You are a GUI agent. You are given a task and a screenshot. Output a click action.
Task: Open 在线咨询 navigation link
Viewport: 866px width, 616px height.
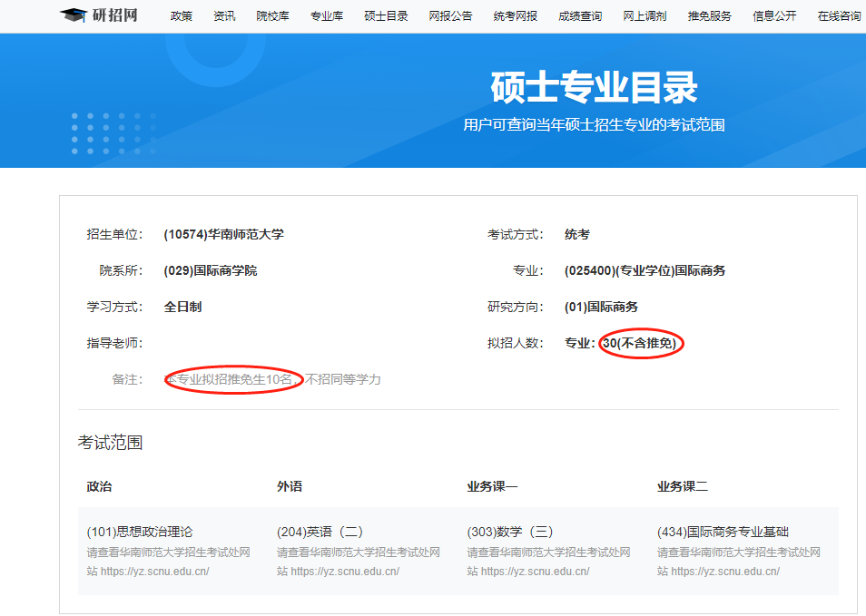tap(839, 16)
